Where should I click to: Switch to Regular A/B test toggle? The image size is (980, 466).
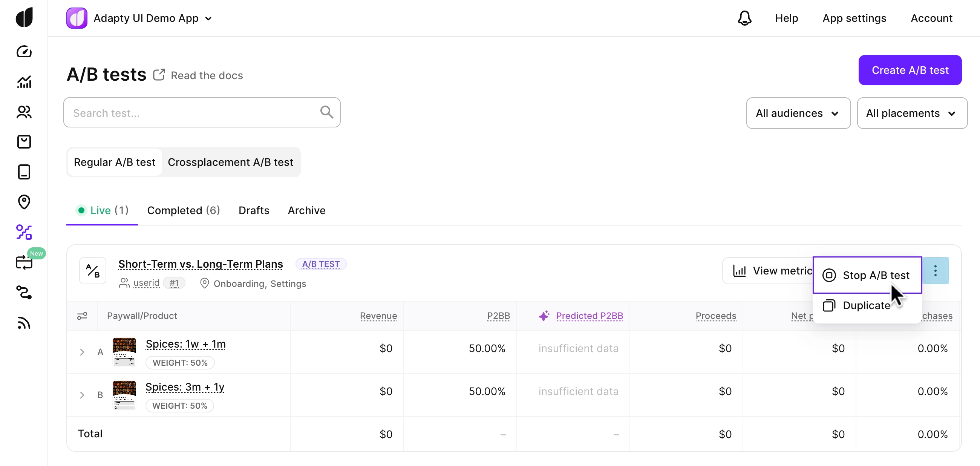click(x=115, y=162)
